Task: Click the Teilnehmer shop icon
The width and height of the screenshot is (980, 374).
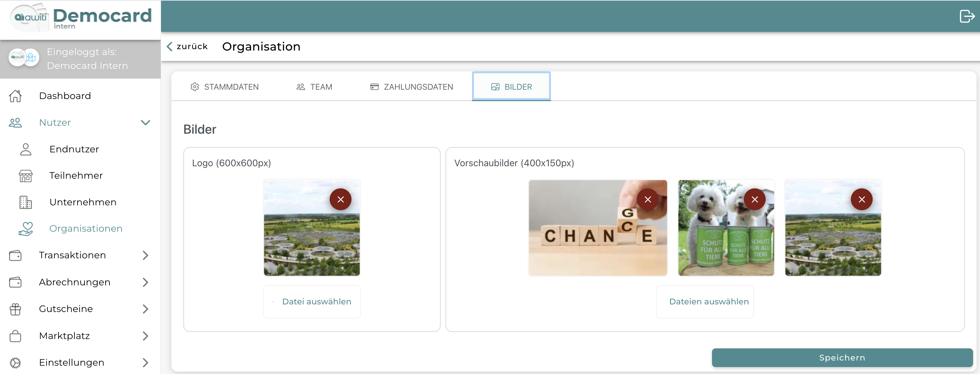Action: (26, 176)
